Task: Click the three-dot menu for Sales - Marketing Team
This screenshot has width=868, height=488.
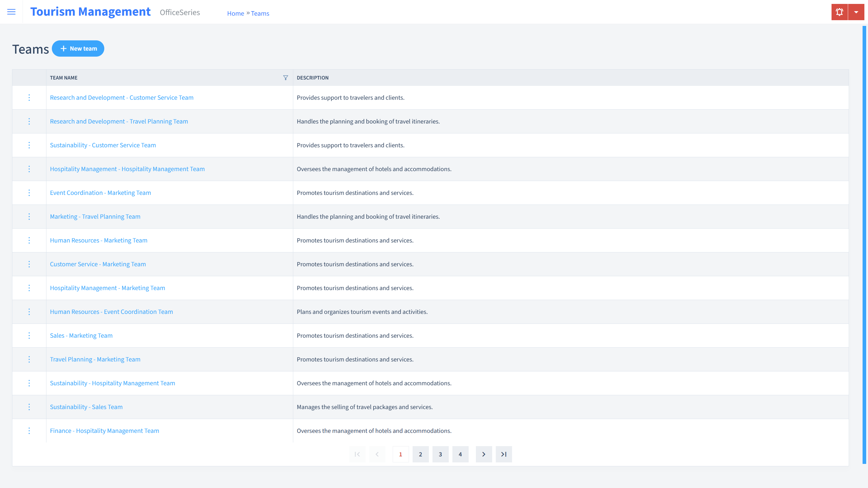Action: pos(29,336)
